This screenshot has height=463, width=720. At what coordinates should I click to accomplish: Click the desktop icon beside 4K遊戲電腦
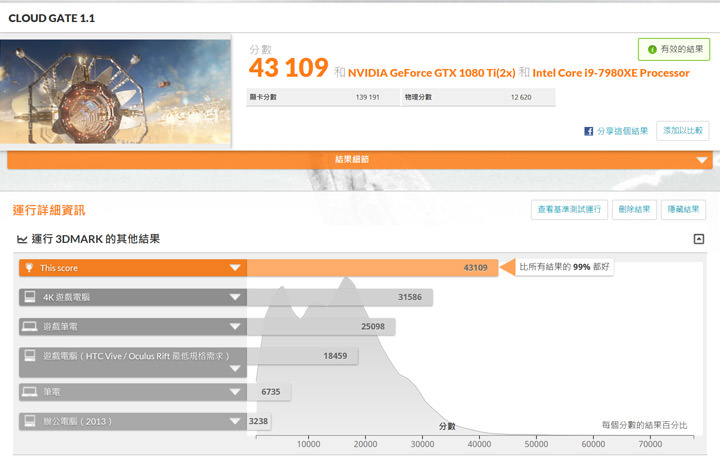click(30, 297)
